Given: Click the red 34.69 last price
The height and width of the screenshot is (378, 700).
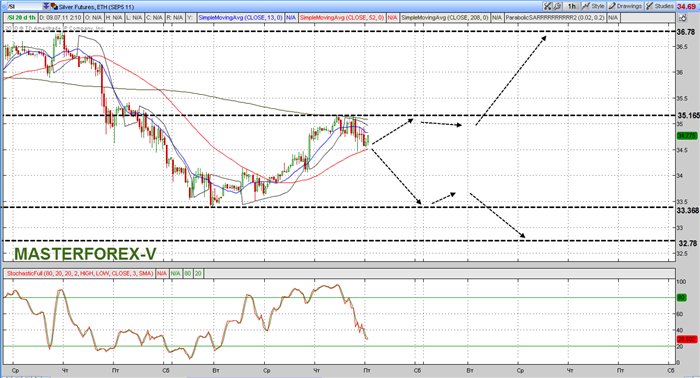Looking at the screenshot, I should [687, 7].
